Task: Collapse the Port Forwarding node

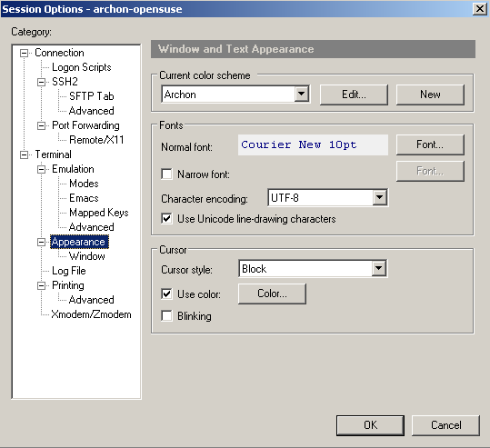Action: [41, 125]
